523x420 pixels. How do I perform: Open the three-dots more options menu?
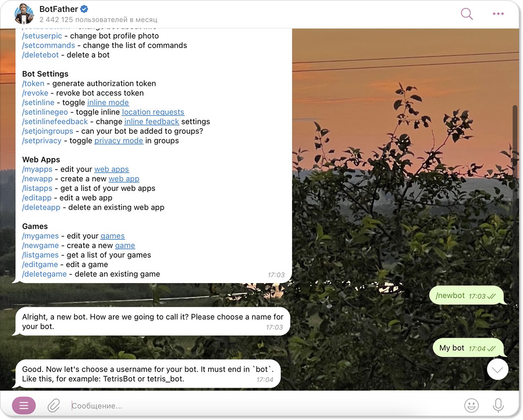(x=498, y=14)
